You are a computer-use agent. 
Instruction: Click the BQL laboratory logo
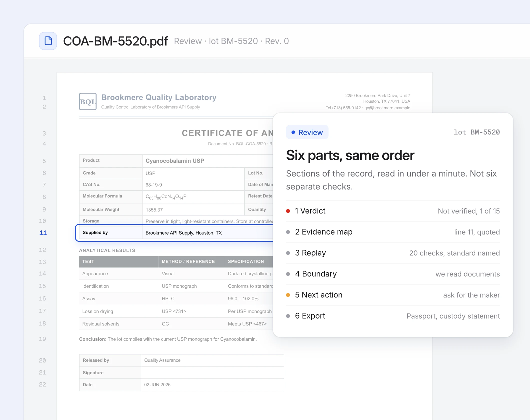point(88,101)
